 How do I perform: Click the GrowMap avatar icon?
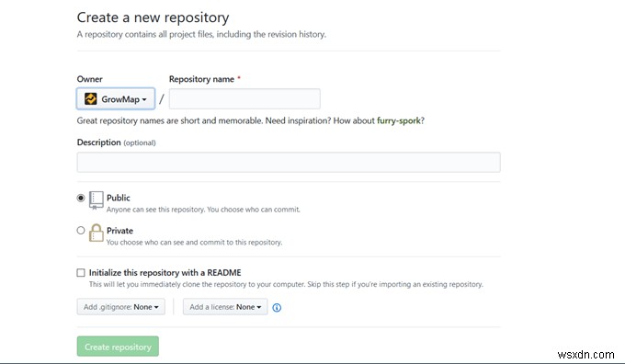(90, 99)
